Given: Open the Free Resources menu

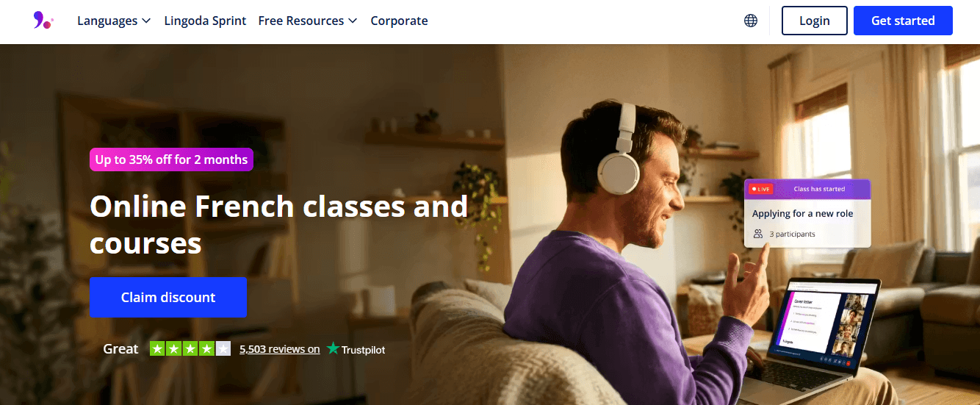Looking at the screenshot, I should click(308, 21).
